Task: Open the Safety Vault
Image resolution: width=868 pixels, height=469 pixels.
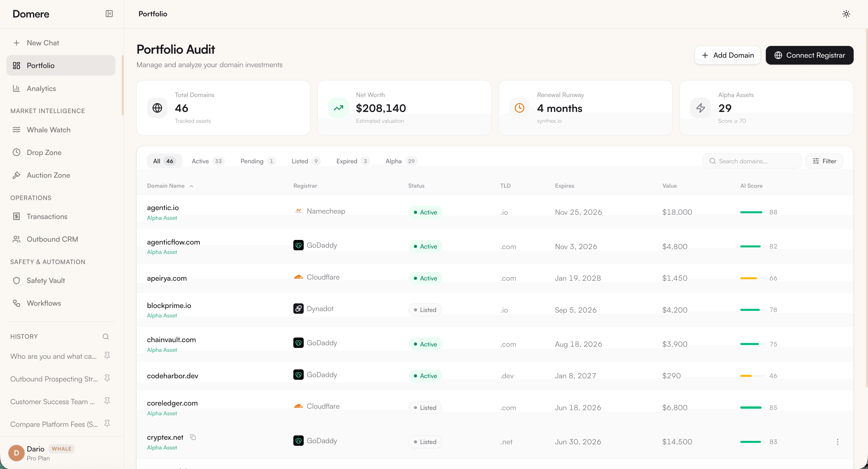Action: point(45,280)
